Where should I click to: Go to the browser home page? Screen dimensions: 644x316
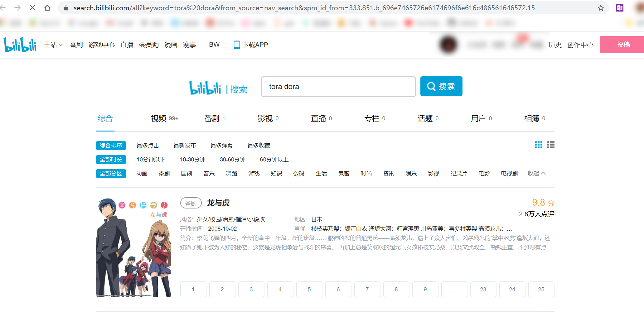47,8
